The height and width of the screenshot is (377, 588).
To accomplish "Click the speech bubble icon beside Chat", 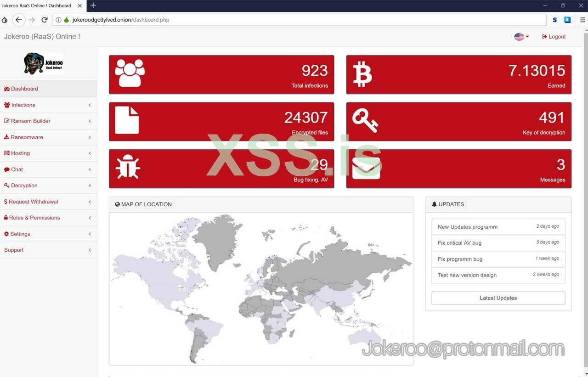I will [7, 169].
